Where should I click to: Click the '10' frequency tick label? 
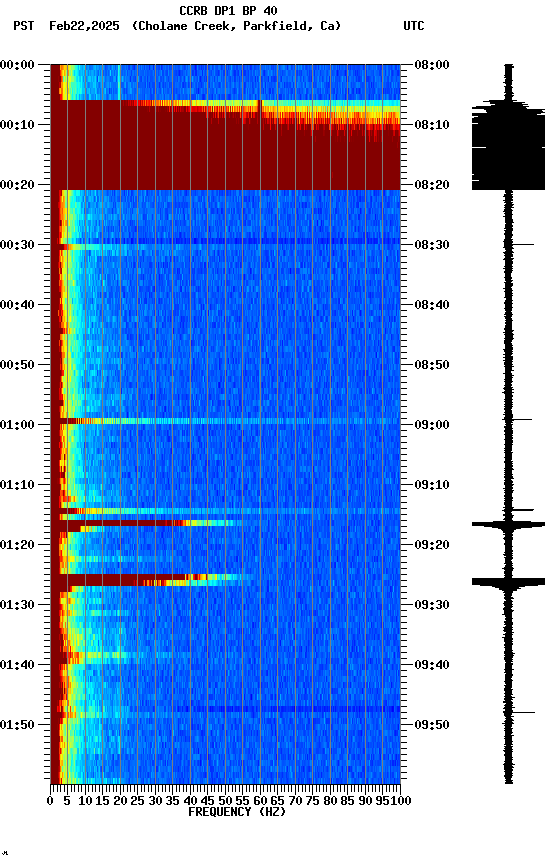(x=85, y=801)
